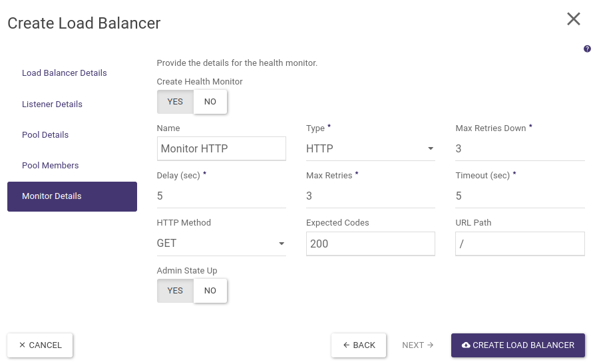Close the Create Load Balancer dialog
593x364 pixels.
[x=573, y=19]
